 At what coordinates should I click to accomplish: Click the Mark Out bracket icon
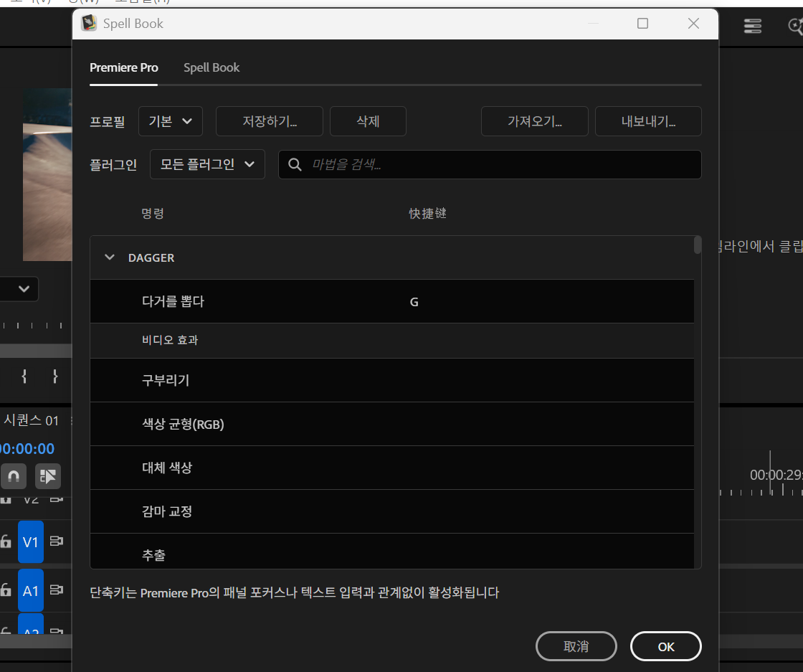click(x=54, y=377)
